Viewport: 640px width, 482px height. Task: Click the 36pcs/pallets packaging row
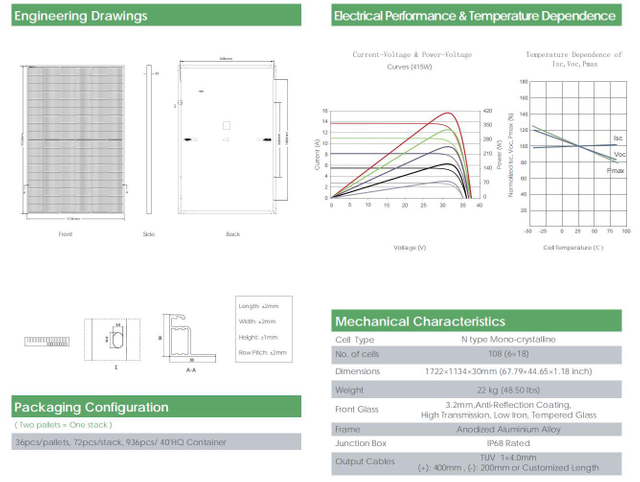(156, 442)
